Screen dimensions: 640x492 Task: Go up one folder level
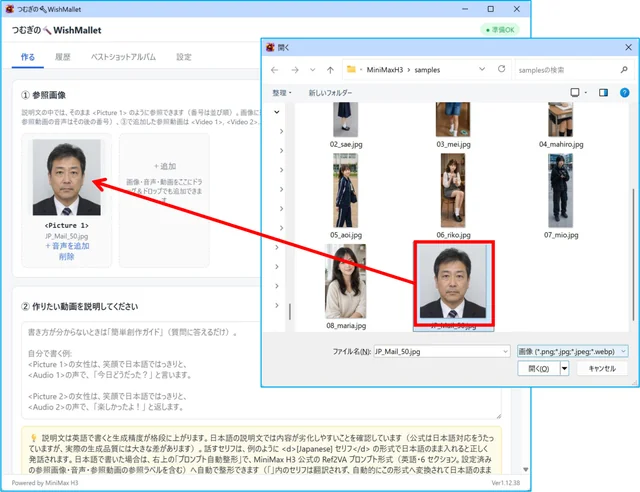[330, 70]
